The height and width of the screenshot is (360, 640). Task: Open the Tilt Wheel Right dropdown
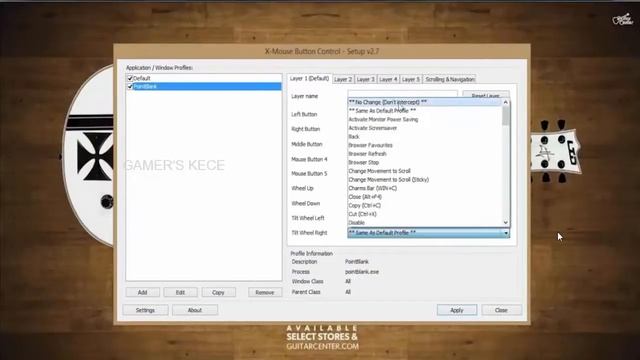click(x=428, y=233)
